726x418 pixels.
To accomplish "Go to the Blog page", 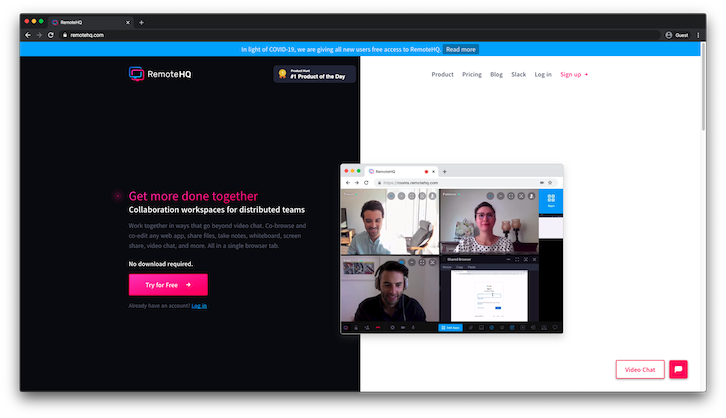I will [497, 74].
